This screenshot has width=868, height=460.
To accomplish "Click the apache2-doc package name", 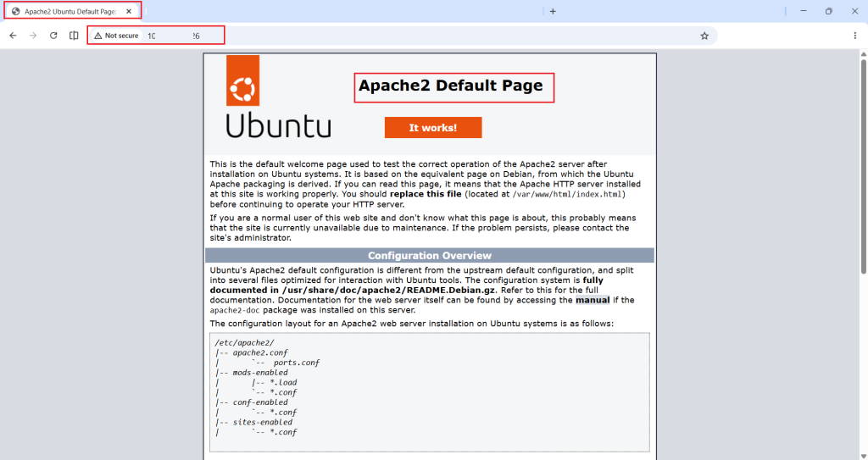I will (234, 310).
